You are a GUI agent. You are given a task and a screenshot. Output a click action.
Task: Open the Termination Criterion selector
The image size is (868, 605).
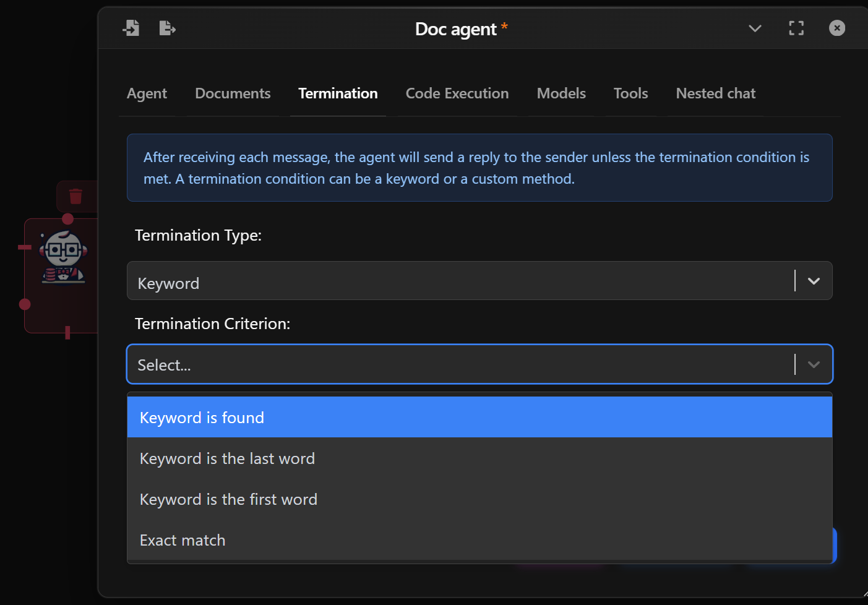479,364
